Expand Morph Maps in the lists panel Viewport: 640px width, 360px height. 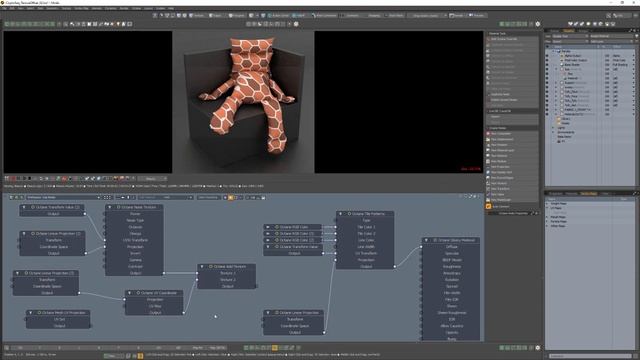tap(548, 217)
